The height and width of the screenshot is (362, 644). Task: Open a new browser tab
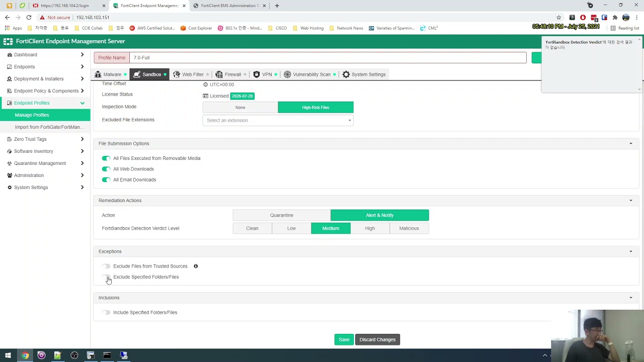[277, 6]
